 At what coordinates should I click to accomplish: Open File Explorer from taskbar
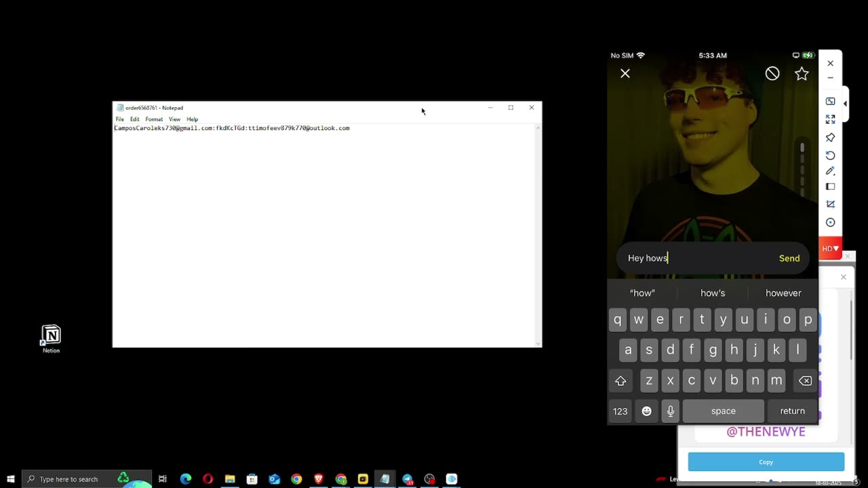coord(230,479)
